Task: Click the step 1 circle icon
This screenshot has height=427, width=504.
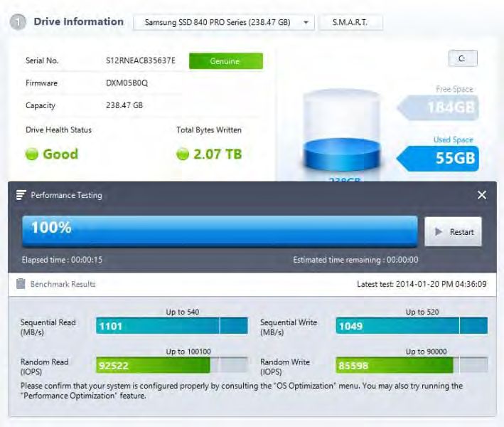Action: click(x=18, y=22)
